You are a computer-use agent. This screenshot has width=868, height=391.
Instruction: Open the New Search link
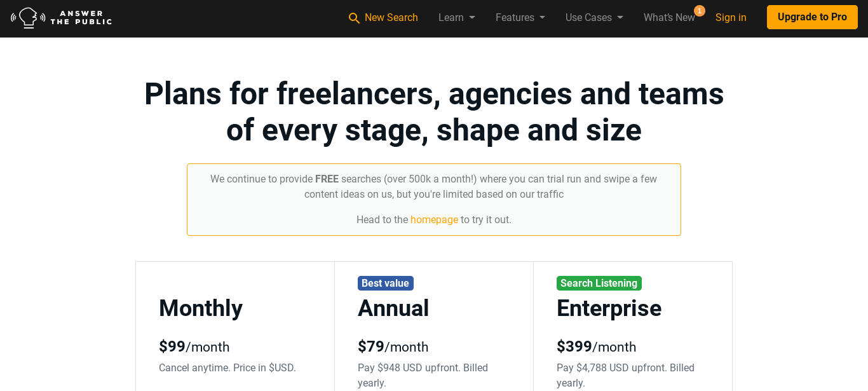coord(383,18)
